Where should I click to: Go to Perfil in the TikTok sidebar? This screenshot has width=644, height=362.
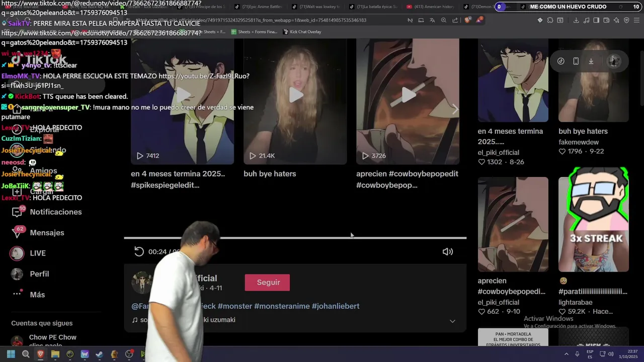pyautogui.click(x=30, y=274)
